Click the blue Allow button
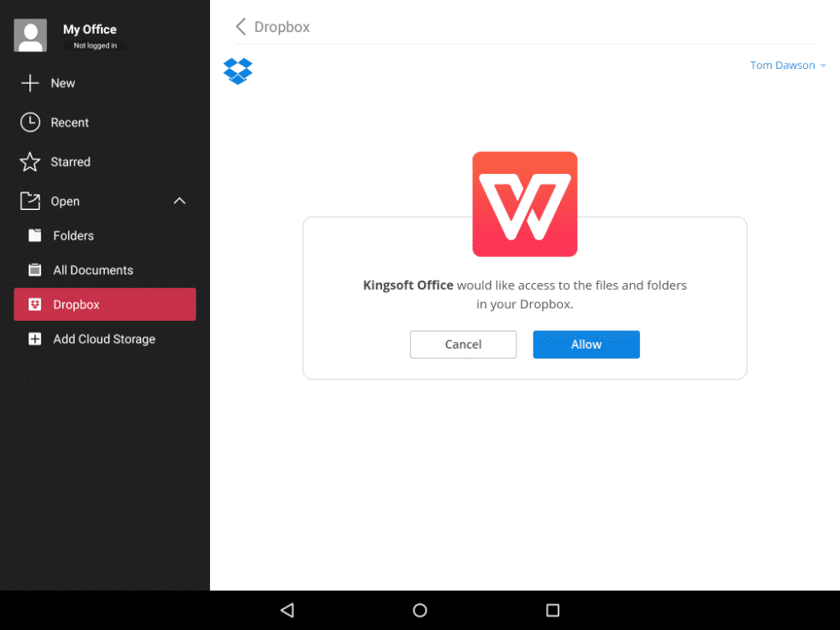840x630 pixels. [586, 344]
